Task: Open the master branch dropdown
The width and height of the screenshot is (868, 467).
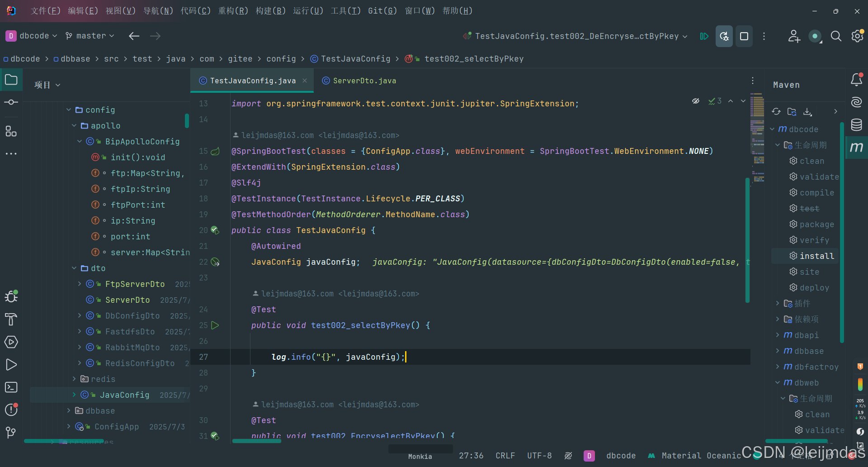Action: point(90,36)
